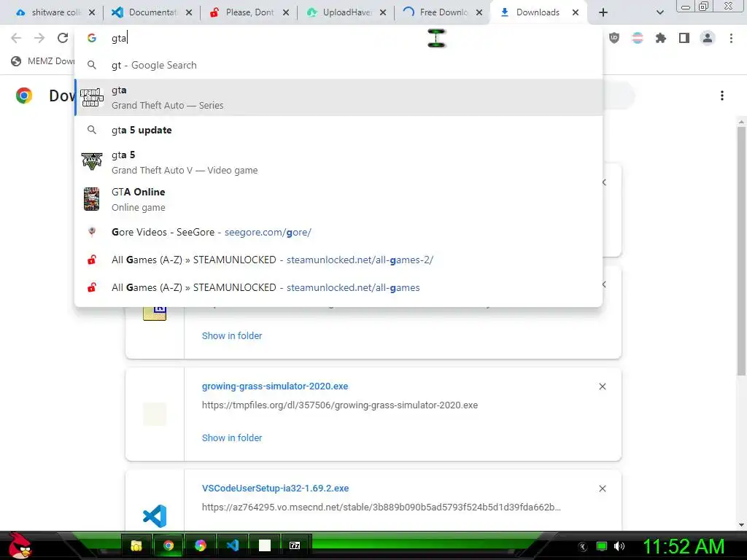Select the 'gta Grand Theft Auto — Series' suggestion
This screenshot has height=560, width=747.
(x=338, y=98)
